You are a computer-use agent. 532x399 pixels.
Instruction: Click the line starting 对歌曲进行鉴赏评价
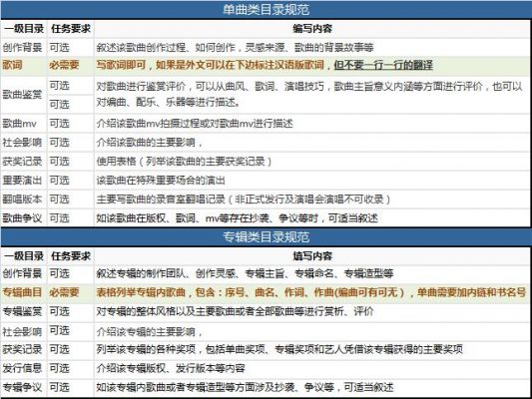309,87
